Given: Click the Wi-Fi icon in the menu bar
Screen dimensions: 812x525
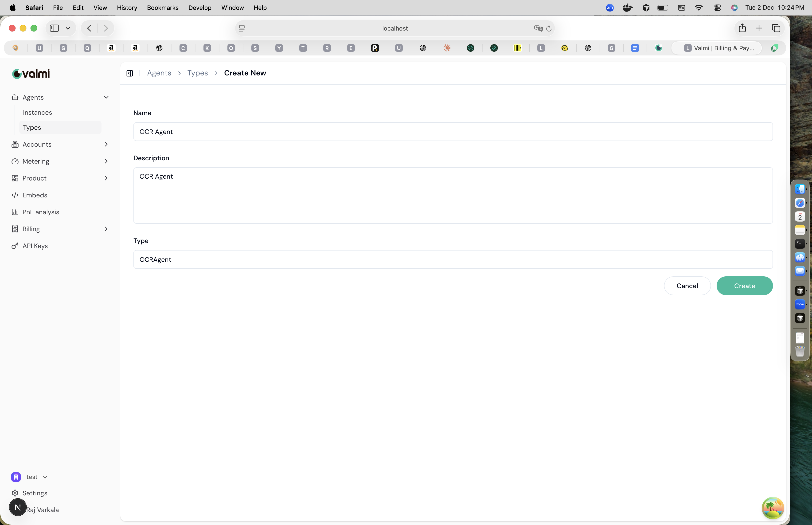Looking at the screenshot, I should click(x=699, y=7).
